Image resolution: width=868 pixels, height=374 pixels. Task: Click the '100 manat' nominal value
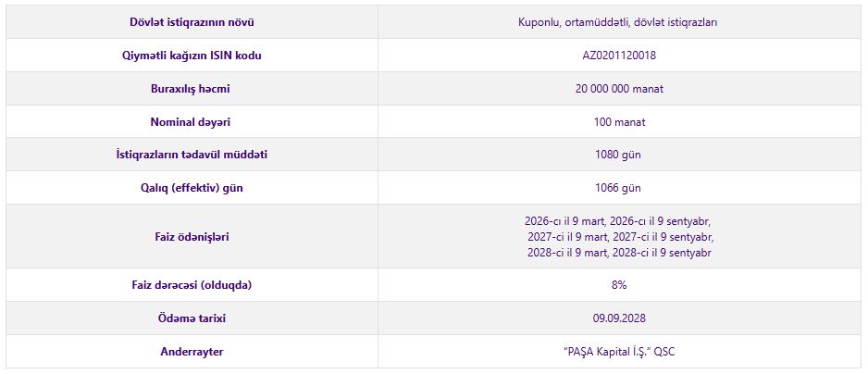coord(619,122)
